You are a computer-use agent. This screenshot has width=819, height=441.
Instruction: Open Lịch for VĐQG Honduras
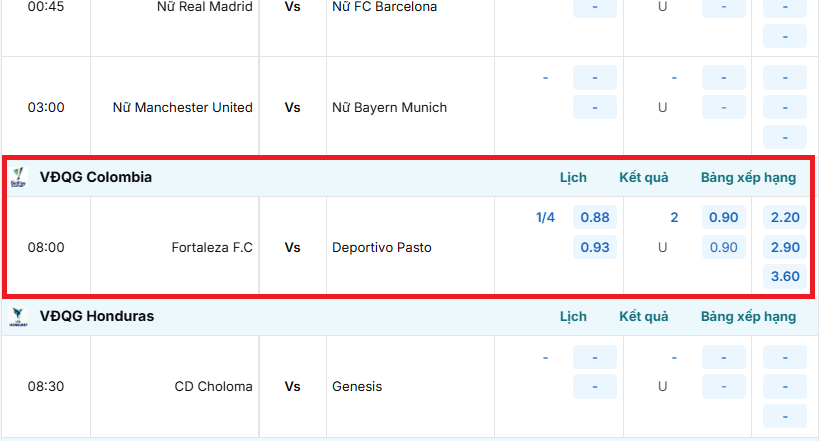[x=573, y=316]
